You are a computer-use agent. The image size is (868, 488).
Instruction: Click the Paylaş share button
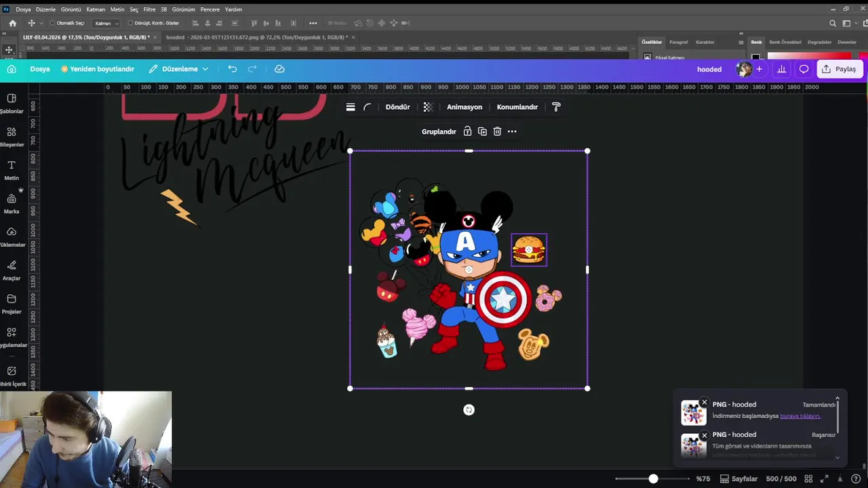pyautogui.click(x=839, y=69)
